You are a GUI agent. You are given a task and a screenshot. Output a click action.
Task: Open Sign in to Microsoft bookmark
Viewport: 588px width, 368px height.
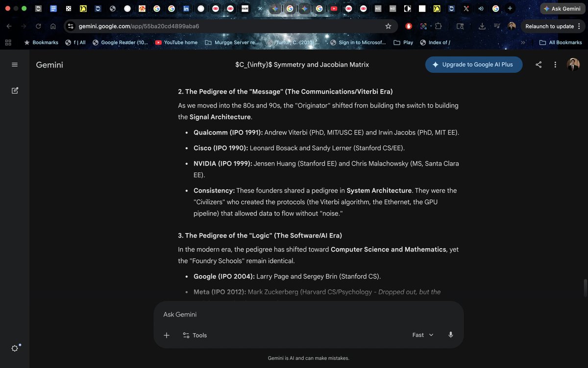tap(358, 43)
